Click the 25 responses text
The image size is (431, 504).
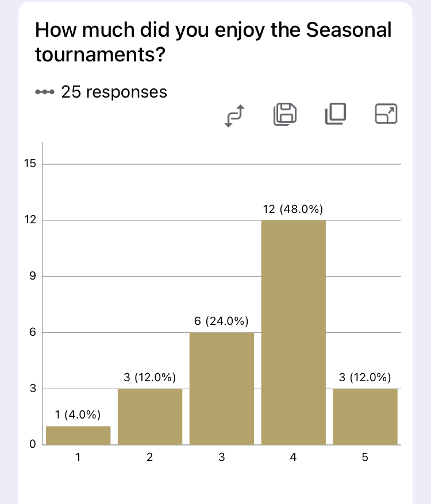click(x=114, y=92)
